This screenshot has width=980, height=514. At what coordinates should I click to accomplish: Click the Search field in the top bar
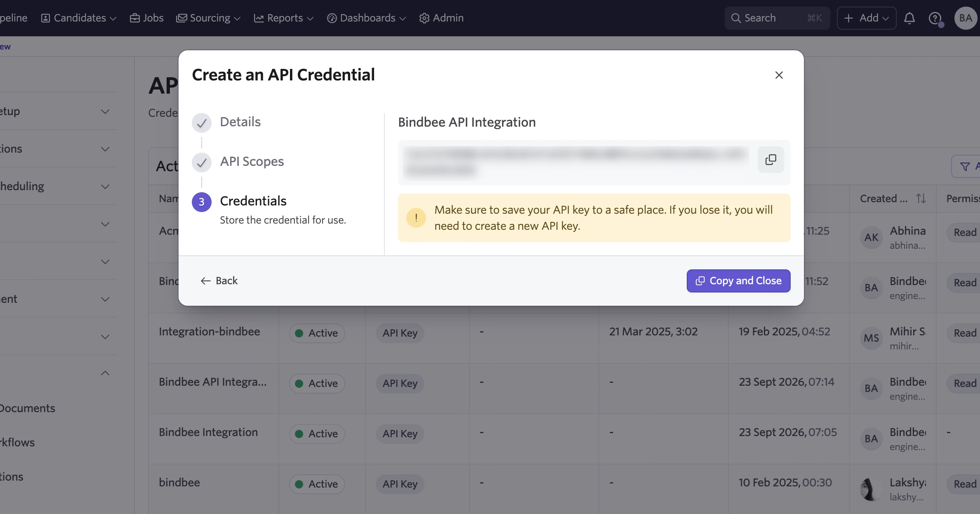click(x=777, y=18)
